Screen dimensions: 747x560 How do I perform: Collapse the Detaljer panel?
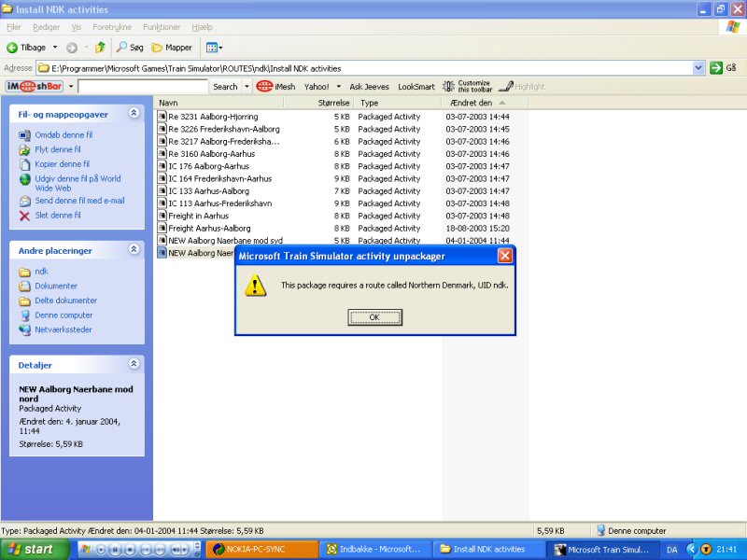point(134,364)
